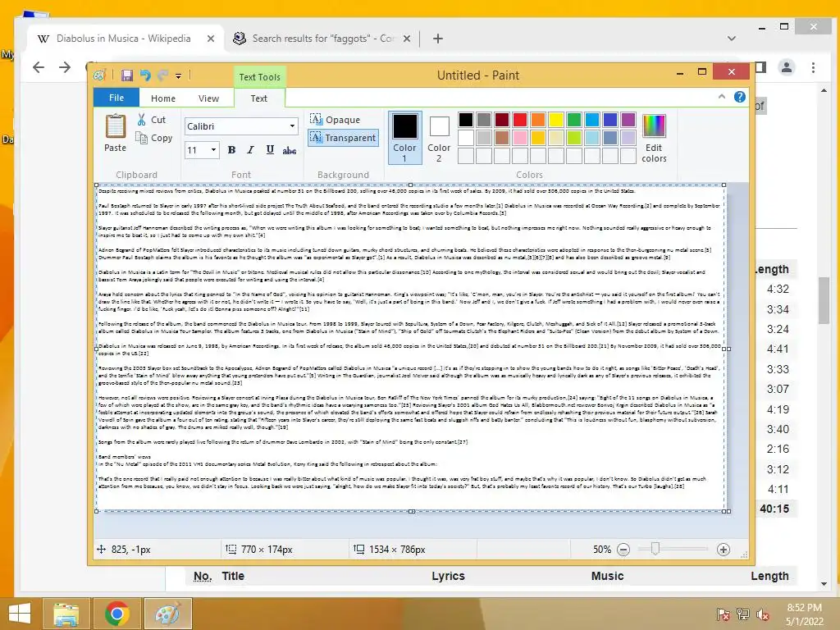840x630 pixels.
Task: Open Chrome three-dot menu
Action: pos(813,67)
